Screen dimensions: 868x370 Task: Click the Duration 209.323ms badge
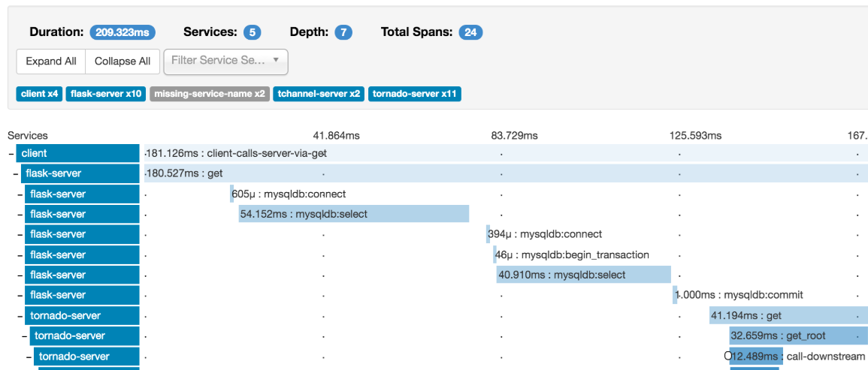(x=122, y=32)
